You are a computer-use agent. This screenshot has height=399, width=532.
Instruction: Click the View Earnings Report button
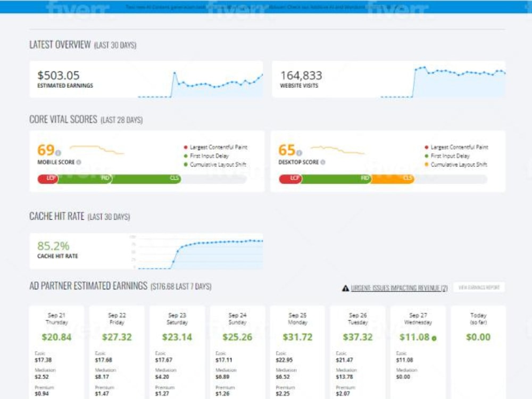coord(478,287)
